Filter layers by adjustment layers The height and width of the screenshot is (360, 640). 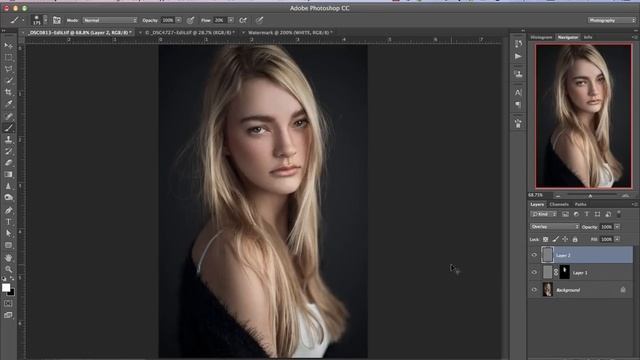click(x=576, y=214)
